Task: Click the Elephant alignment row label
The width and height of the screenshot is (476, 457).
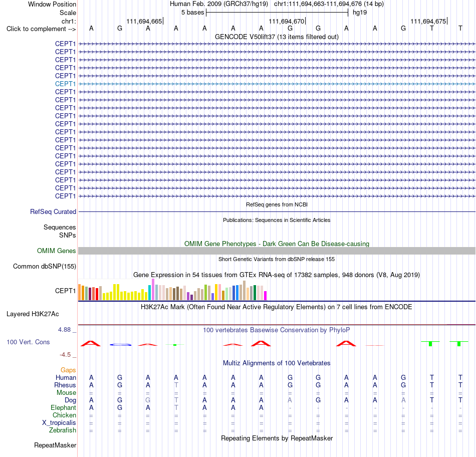Action: [x=64, y=408]
